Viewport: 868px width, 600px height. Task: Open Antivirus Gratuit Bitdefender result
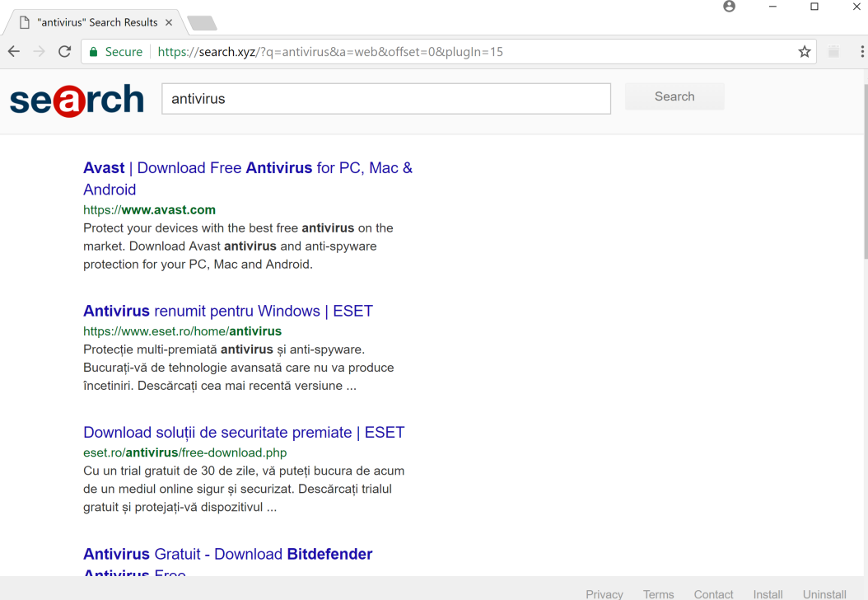[x=227, y=560]
